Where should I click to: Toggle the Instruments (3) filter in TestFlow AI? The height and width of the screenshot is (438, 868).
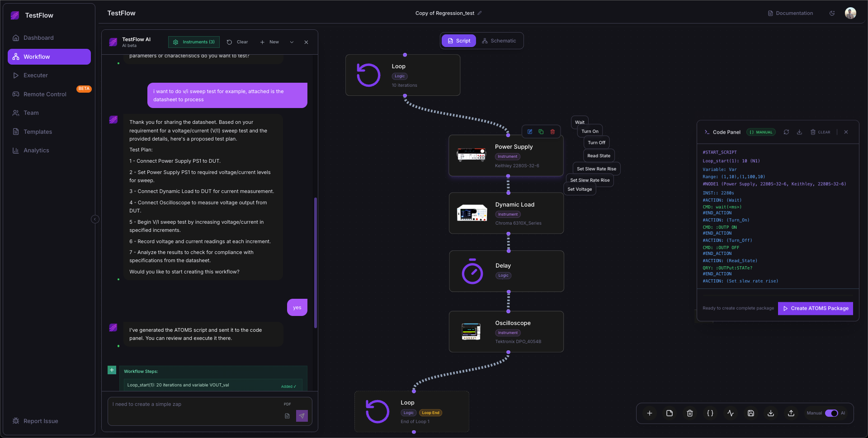193,42
